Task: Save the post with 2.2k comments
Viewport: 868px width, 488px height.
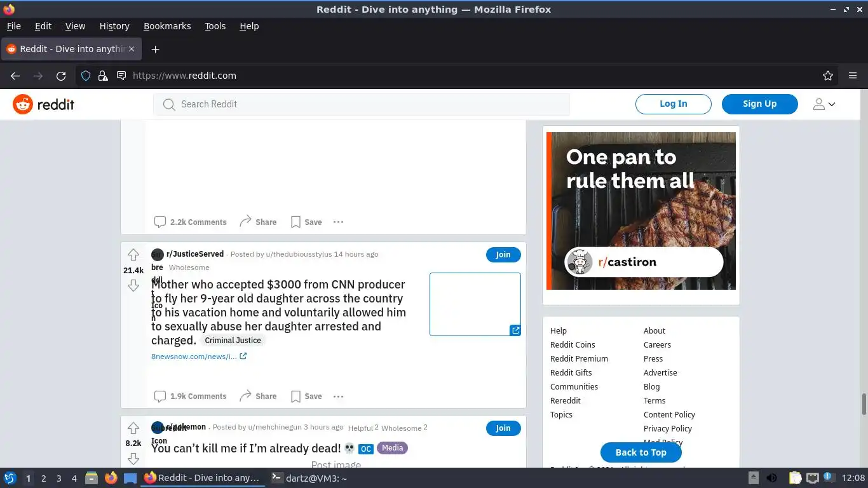Action: pos(306,222)
